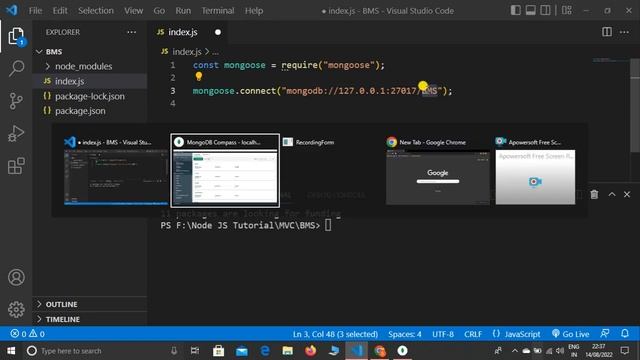Click feedback icon in status bar
The width and height of the screenshot is (640, 360).
605,333
